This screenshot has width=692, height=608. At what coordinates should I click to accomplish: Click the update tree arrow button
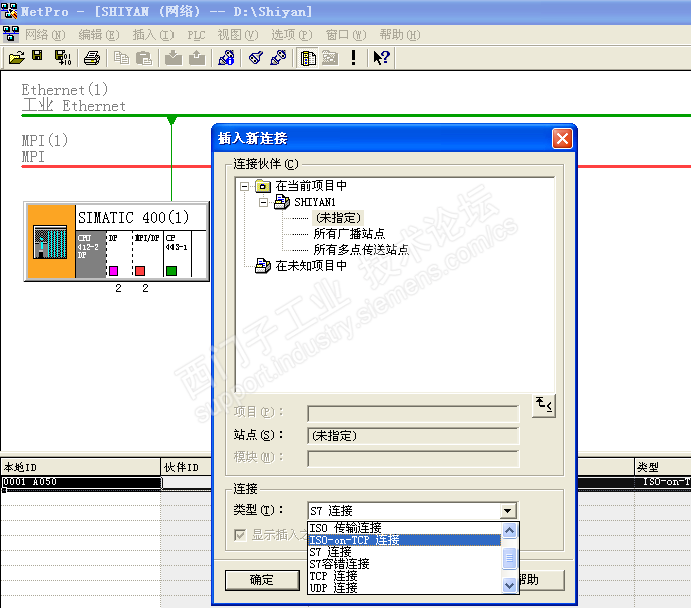[x=544, y=405]
